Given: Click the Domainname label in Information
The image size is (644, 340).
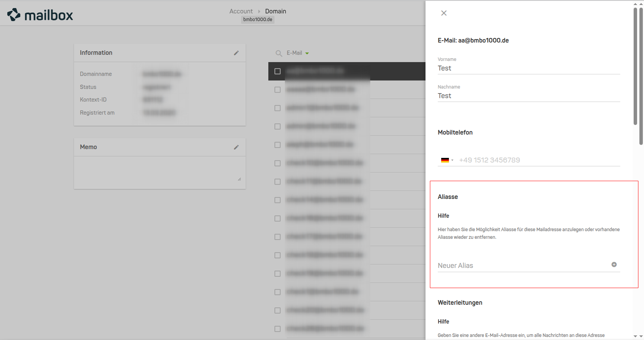Looking at the screenshot, I should click(96, 74).
